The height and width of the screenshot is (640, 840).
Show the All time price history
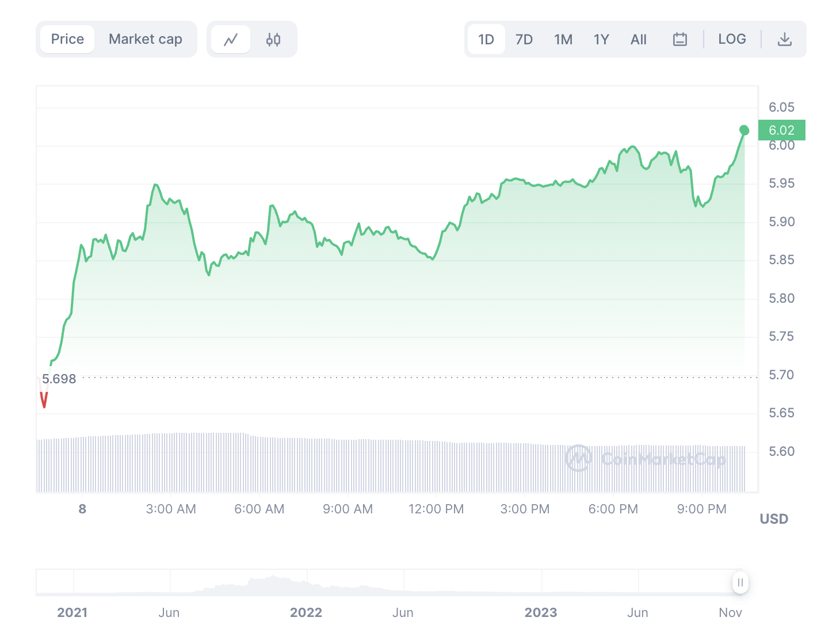(x=638, y=40)
